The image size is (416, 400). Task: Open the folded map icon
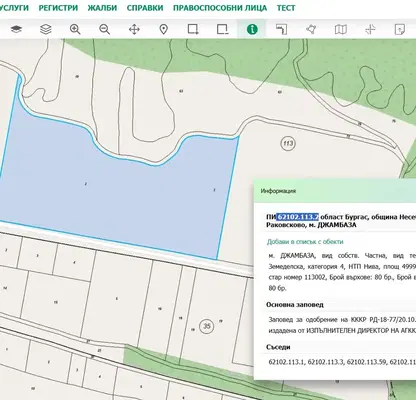(341, 29)
